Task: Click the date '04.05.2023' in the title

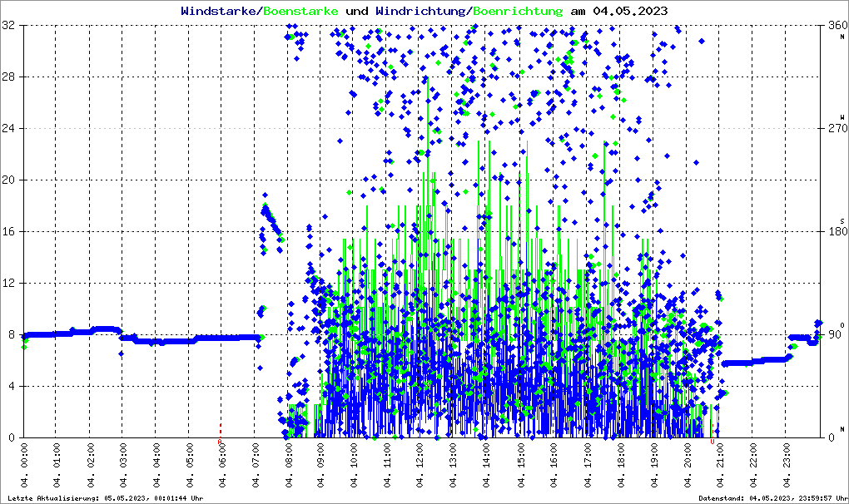Action: click(630, 11)
